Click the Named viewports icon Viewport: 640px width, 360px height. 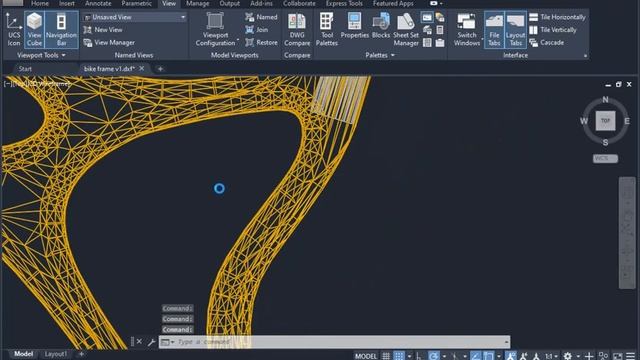pyautogui.click(x=249, y=17)
